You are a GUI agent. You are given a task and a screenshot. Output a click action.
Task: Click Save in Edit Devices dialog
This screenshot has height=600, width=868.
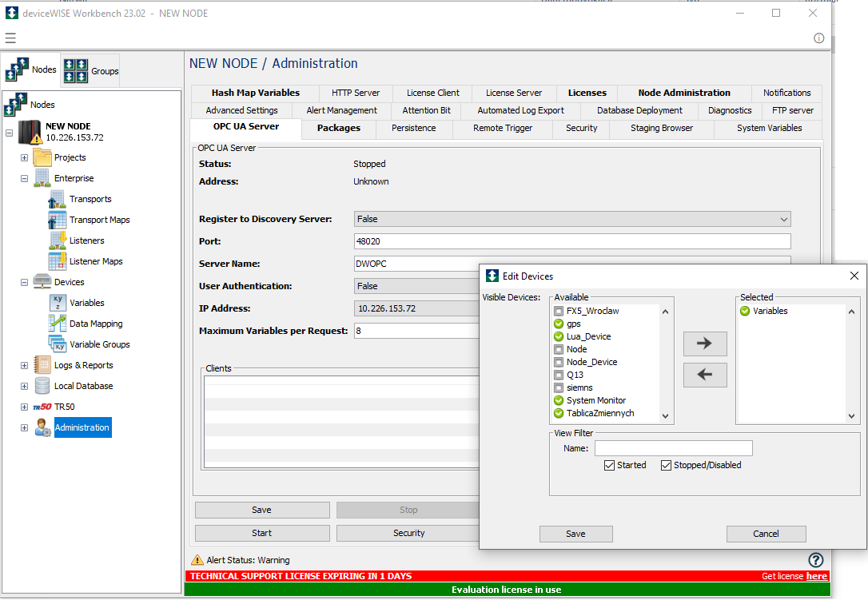(575, 534)
